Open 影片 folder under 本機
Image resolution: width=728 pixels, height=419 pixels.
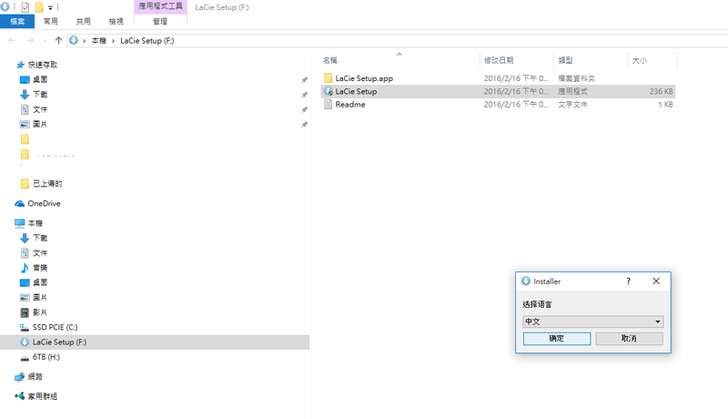(x=40, y=312)
